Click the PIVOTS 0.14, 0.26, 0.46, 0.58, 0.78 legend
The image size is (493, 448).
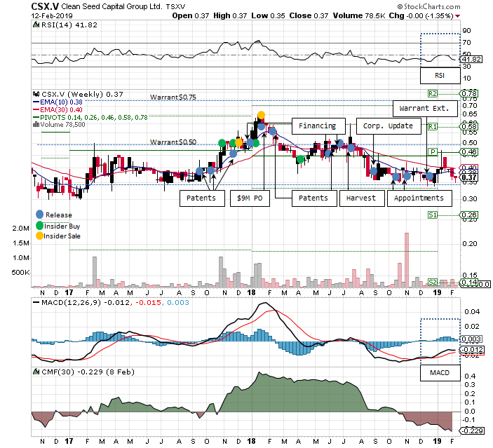tap(94, 117)
